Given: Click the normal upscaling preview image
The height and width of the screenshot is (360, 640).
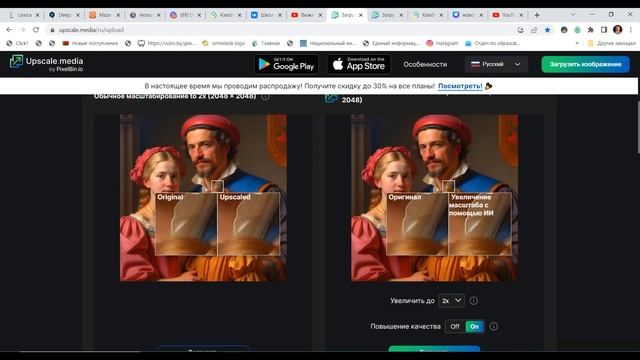Looking at the screenshot, I should coord(203,198).
